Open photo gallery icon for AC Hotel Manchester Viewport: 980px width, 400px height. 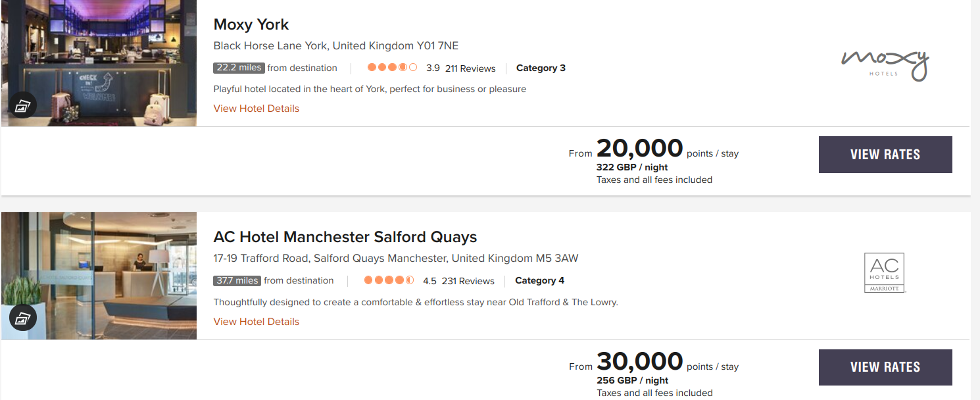pyautogui.click(x=22, y=318)
